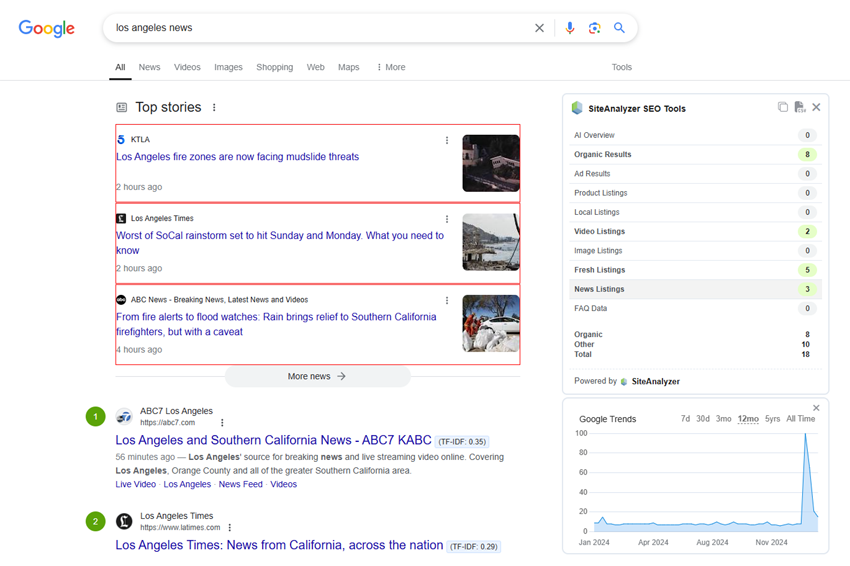Set Google Trends range to 30d
The width and height of the screenshot is (850, 566).
click(703, 419)
